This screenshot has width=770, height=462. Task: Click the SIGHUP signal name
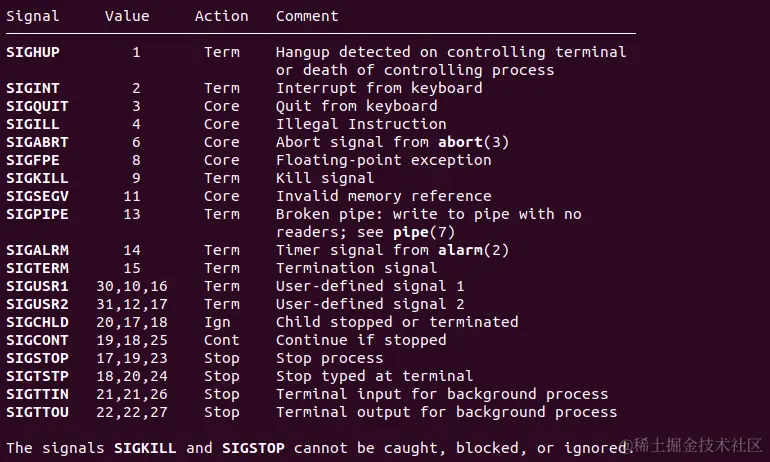click(x=33, y=52)
